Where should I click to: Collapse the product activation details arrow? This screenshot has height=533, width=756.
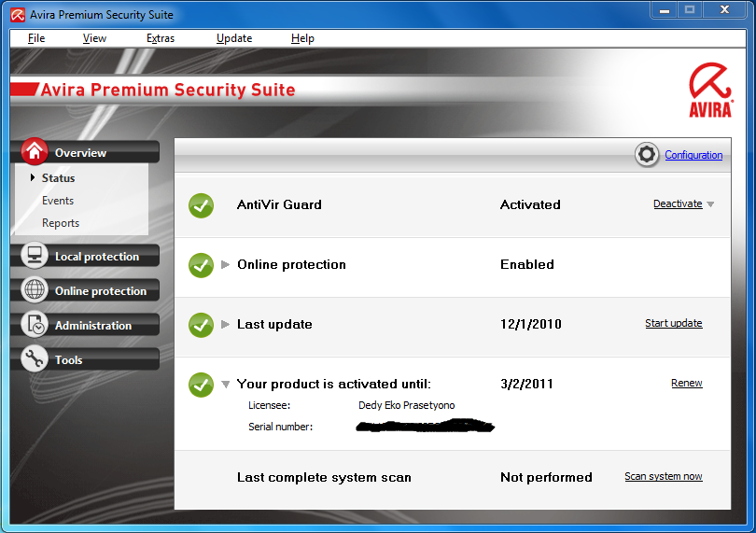coord(225,385)
